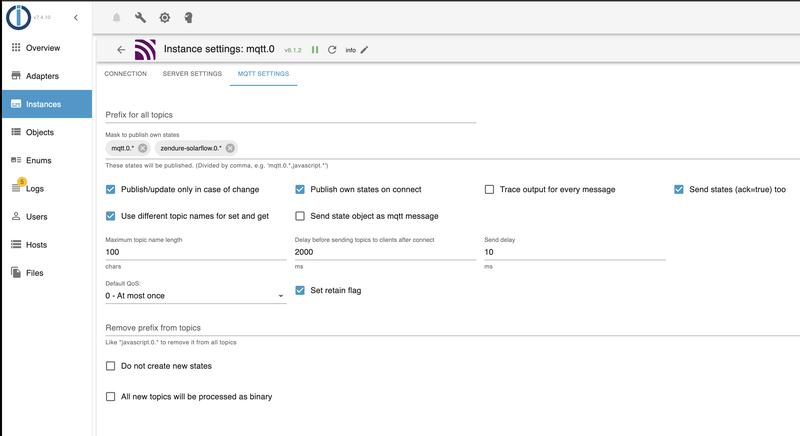Edit the Send delay field

pos(574,252)
